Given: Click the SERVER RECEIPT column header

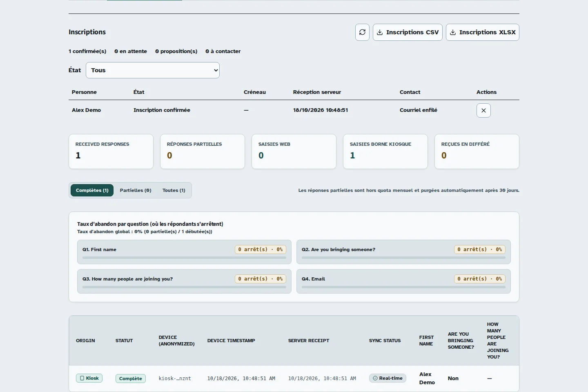Looking at the screenshot, I should coord(309,341).
